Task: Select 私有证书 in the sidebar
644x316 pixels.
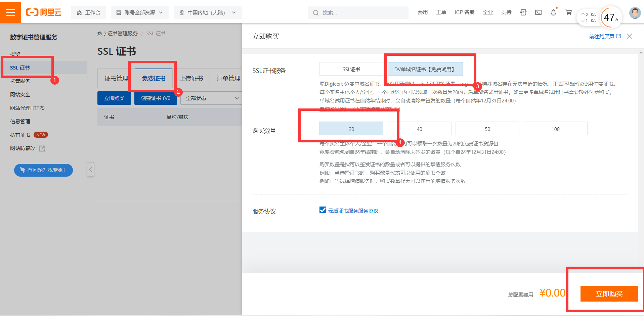Action: click(x=20, y=135)
